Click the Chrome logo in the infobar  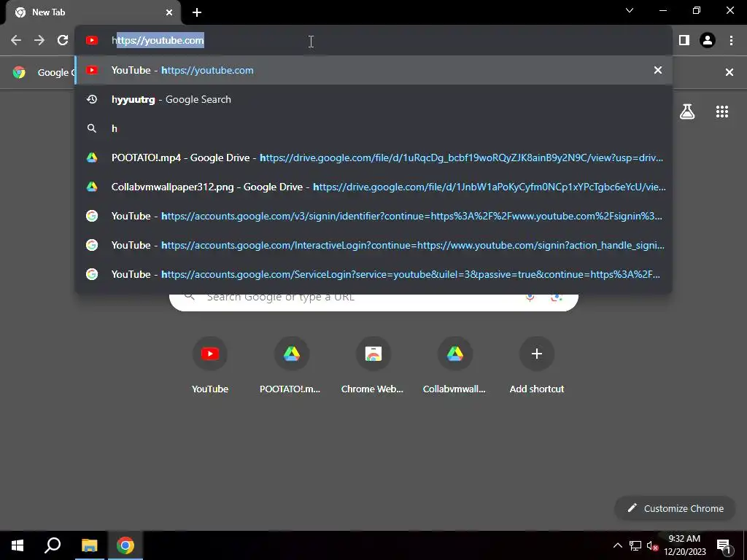point(19,72)
